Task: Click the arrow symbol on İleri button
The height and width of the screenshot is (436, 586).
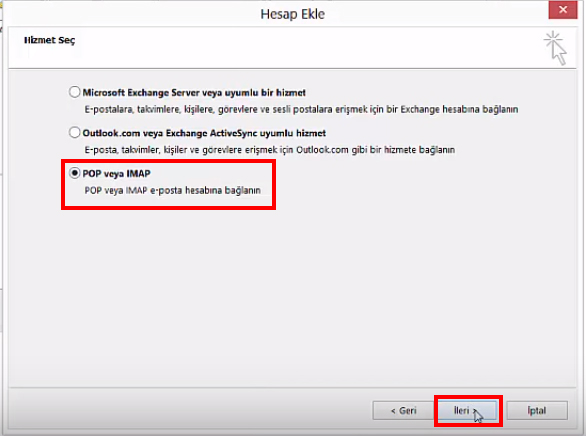Action: [x=475, y=411]
